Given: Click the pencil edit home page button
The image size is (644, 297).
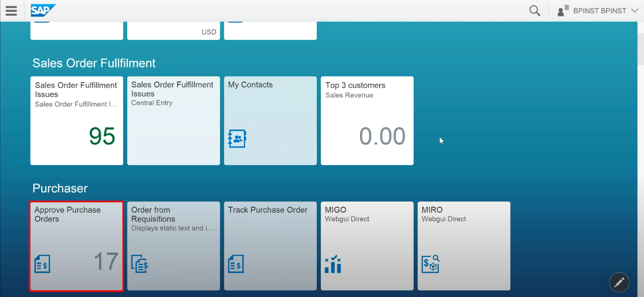Looking at the screenshot, I should coord(619,283).
